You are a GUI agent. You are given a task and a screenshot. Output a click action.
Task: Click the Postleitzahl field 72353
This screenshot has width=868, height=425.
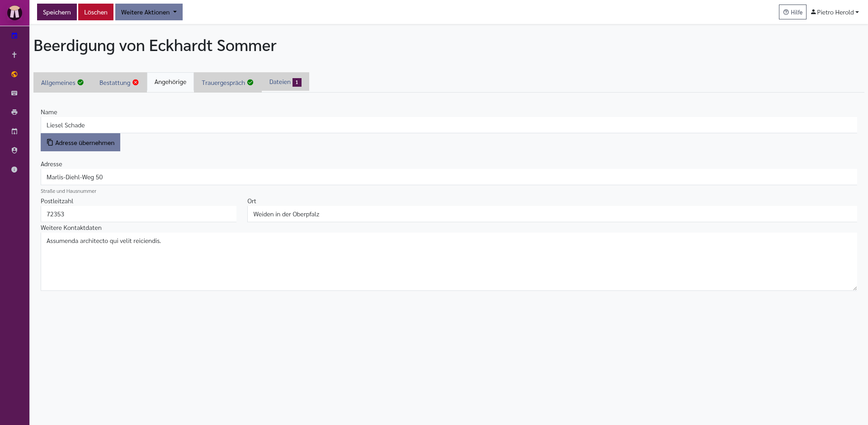pos(138,214)
